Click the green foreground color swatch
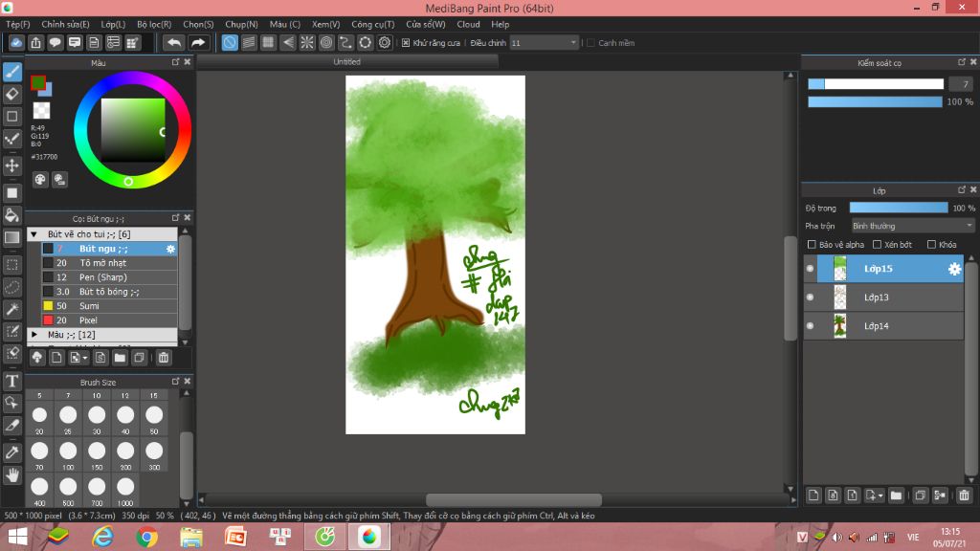The width and height of the screenshot is (980, 551). point(37,82)
